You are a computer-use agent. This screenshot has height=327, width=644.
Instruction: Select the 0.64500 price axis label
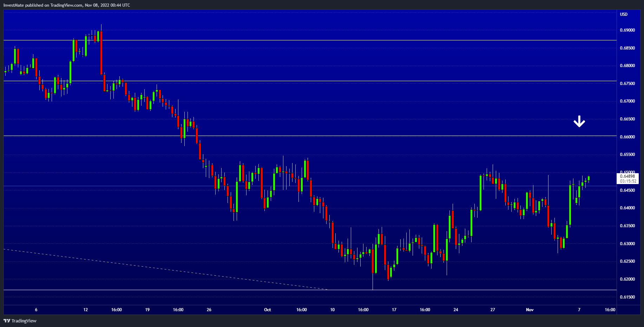click(627, 190)
